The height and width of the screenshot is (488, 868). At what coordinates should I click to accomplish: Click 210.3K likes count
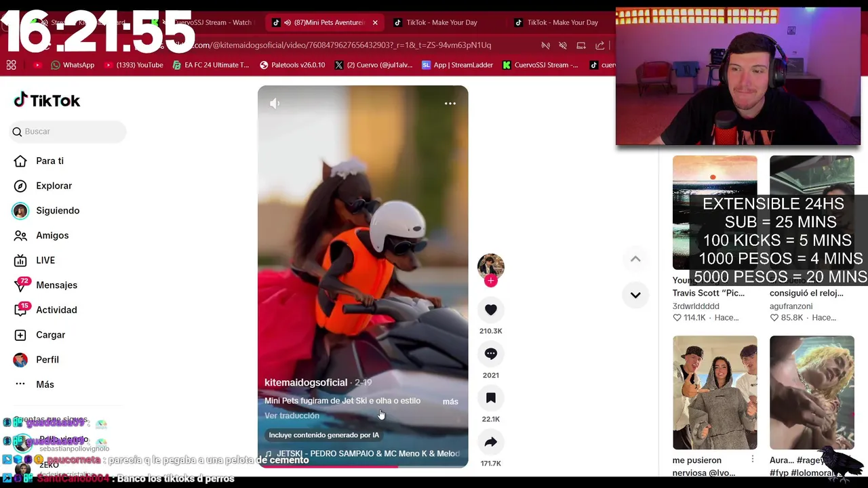coord(491,331)
